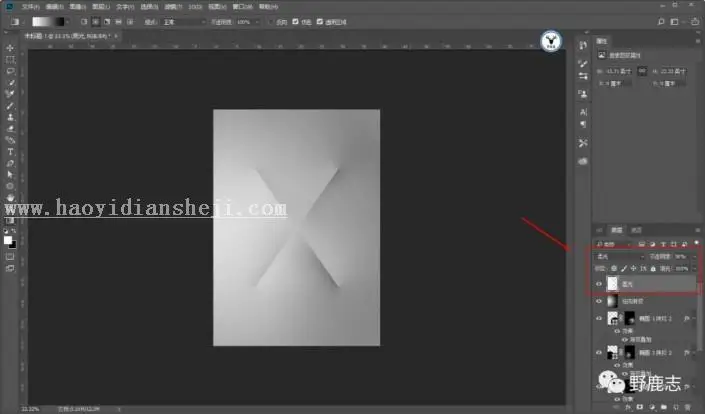Select the Magic Wand tool
705x414 pixels.
(x=10, y=83)
